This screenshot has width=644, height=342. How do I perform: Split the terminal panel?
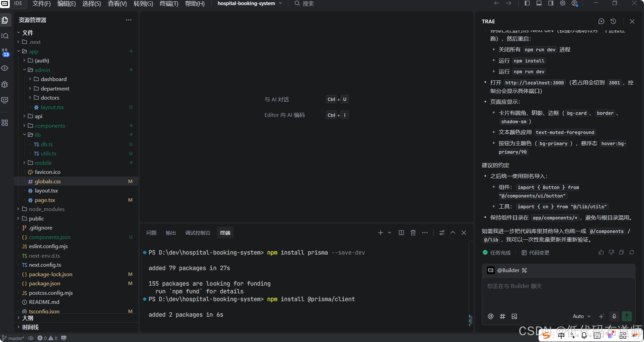click(401, 233)
